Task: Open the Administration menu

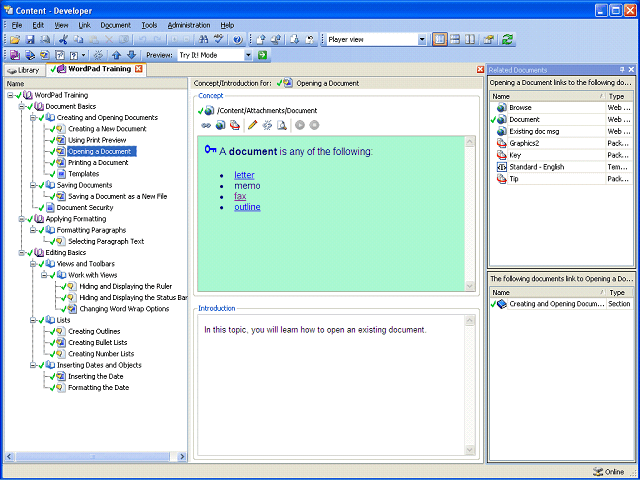Action: [x=189, y=25]
